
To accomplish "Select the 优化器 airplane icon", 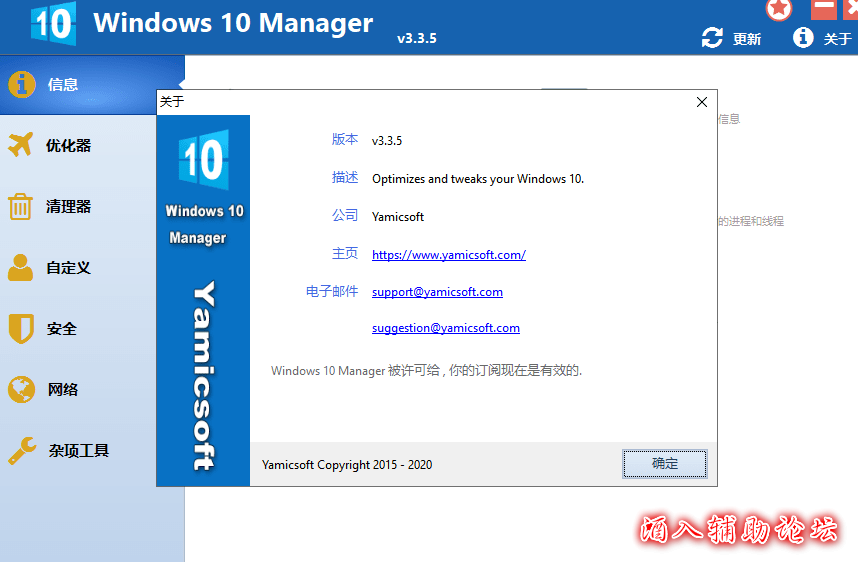I will pyautogui.click(x=21, y=145).
